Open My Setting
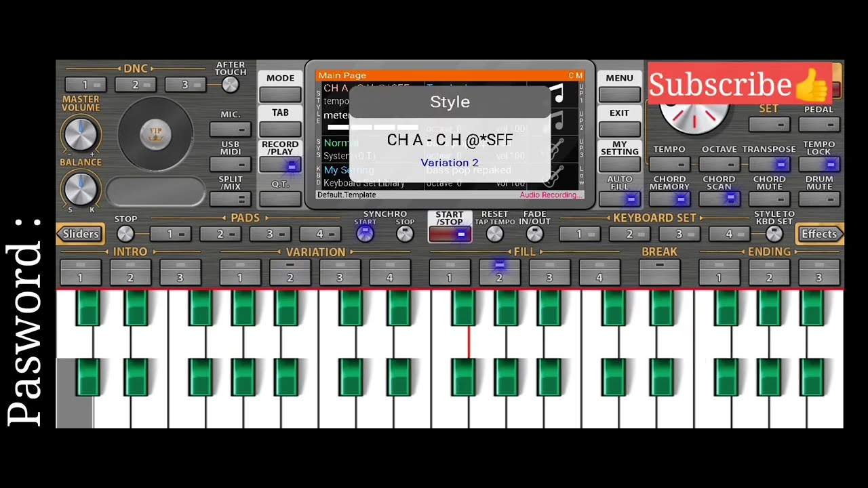The image size is (868, 488). (x=619, y=164)
